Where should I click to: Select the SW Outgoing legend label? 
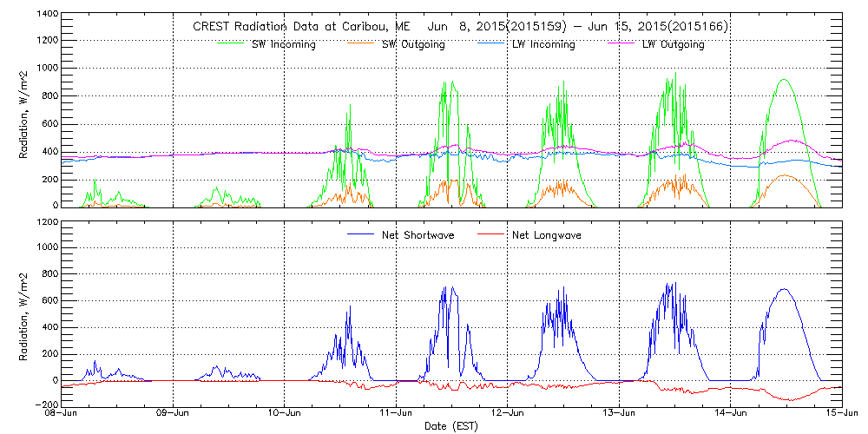(413, 44)
